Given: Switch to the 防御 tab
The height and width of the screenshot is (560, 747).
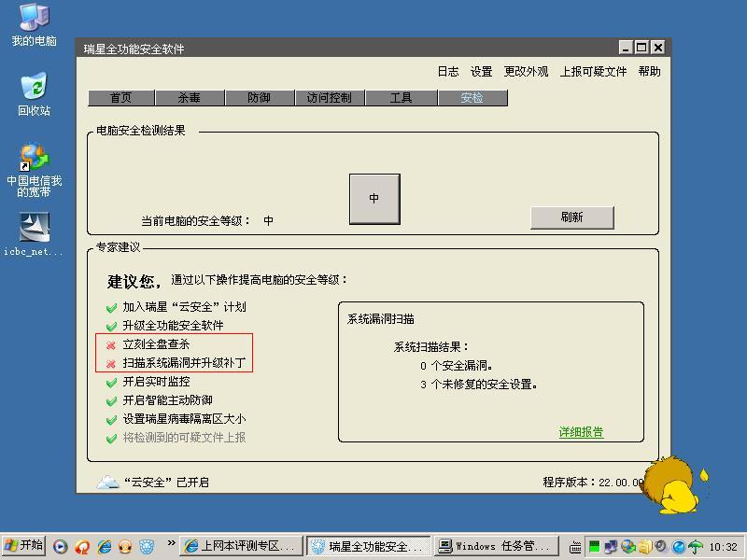Looking at the screenshot, I should click(x=260, y=98).
